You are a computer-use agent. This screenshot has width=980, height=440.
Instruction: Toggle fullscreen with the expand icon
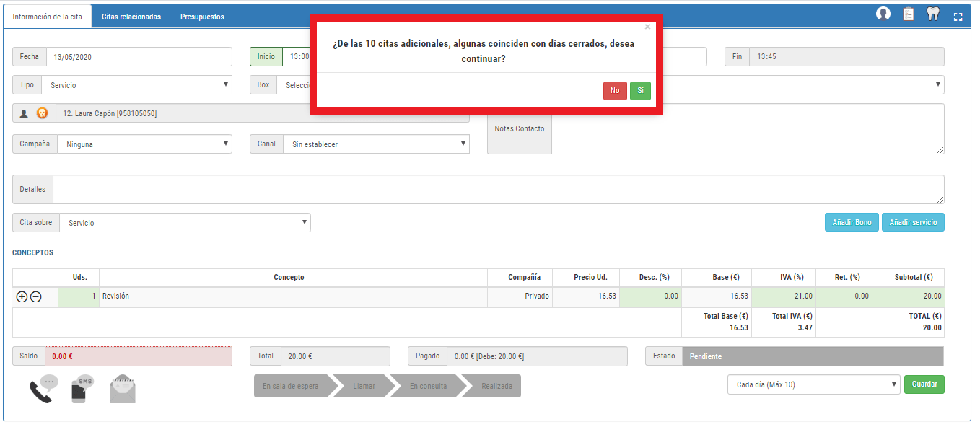click(x=958, y=17)
